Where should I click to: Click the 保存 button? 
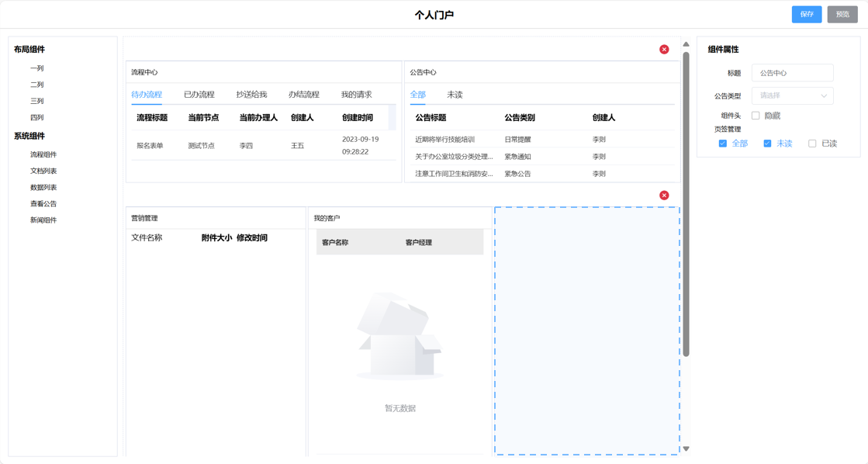[x=807, y=14]
